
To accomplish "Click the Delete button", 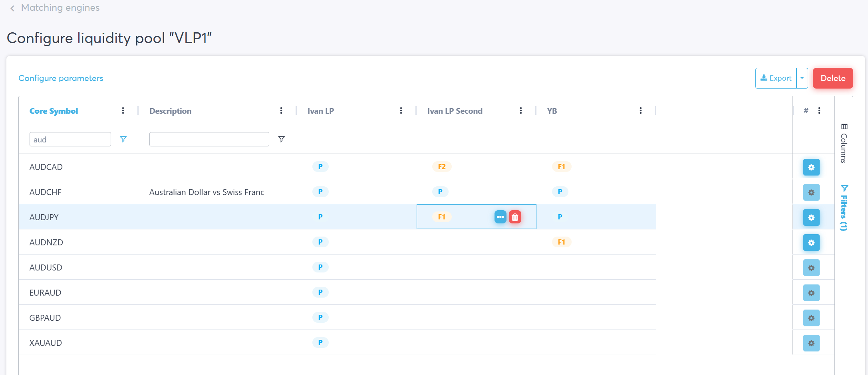I will pyautogui.click(x=833, y=78).
